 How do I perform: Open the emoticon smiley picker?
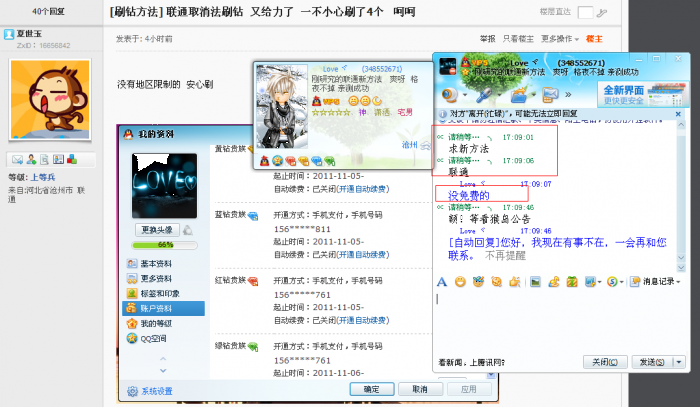[460, 282]
